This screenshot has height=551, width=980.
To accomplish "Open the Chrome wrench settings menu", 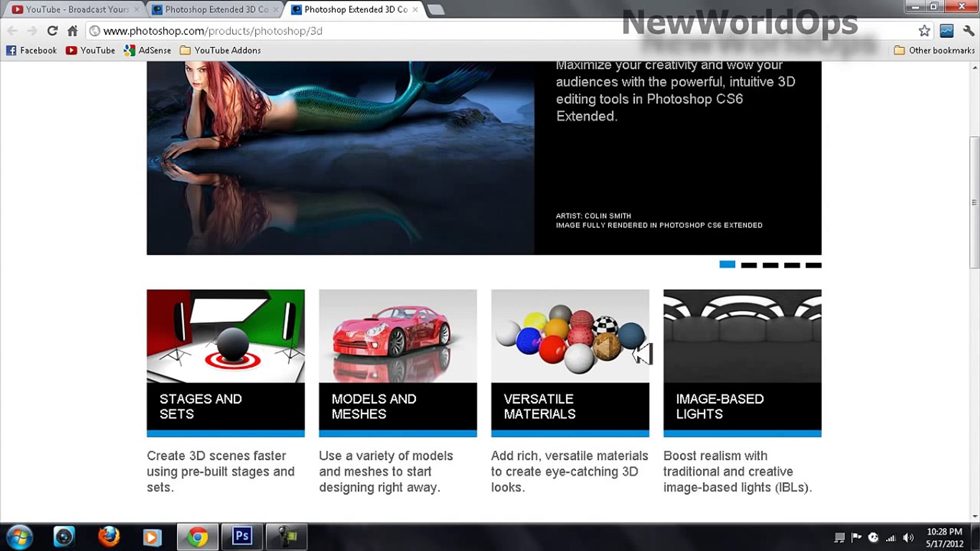I will [968, 31].
